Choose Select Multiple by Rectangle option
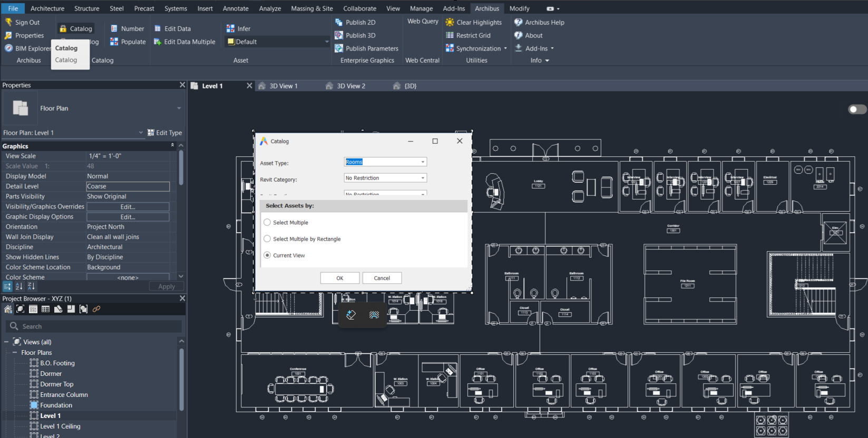This screenshot has height=438, width=868. (267, 239)
